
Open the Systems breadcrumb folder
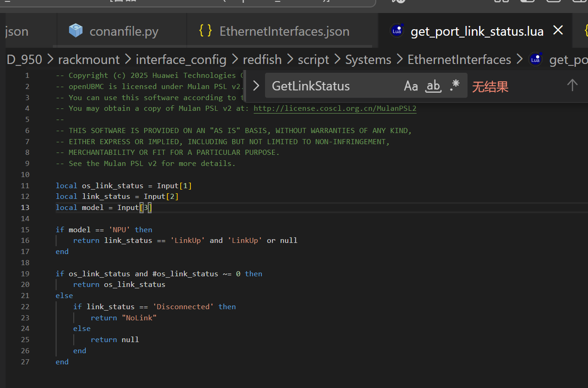[x=368, y=60]
